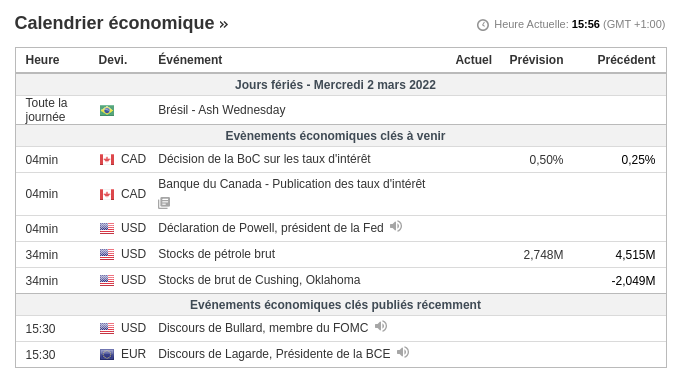Click the EU flag on the Lagarde row
The height and width of the screenshot is (382, 677).
[107, 354]
